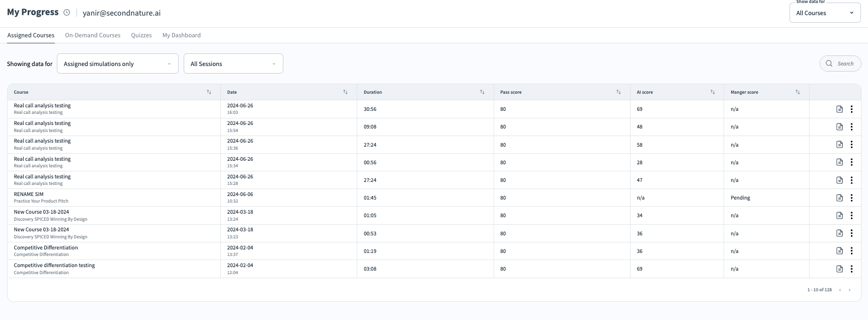Open report icon for the 16:03 session row
This screenshot has height=320, width=868.
(x=839, y=109)
